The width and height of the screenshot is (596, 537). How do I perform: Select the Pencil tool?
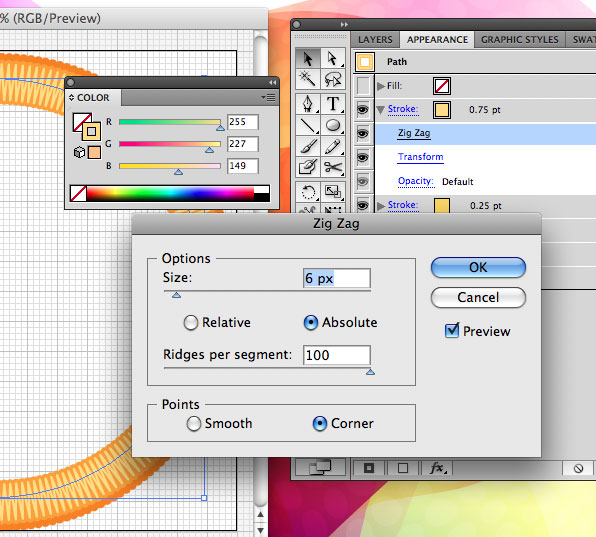tap(333, 146)
